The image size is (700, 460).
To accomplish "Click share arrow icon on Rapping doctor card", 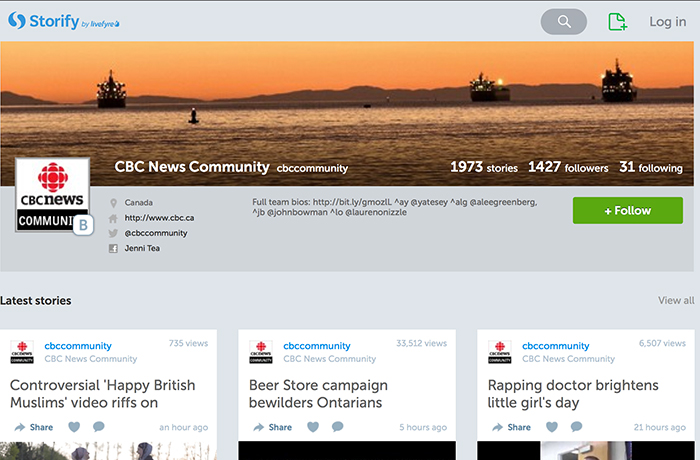I will [497, 427].
